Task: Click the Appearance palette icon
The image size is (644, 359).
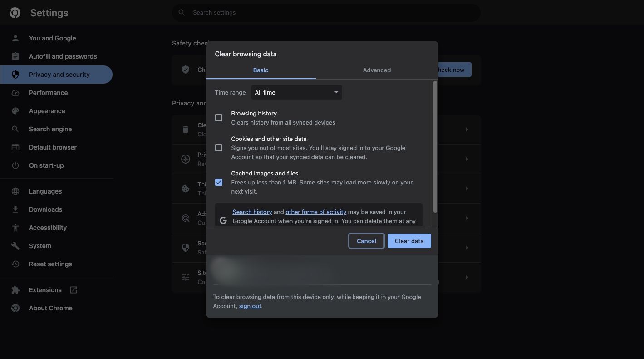Action: [15, 111]
